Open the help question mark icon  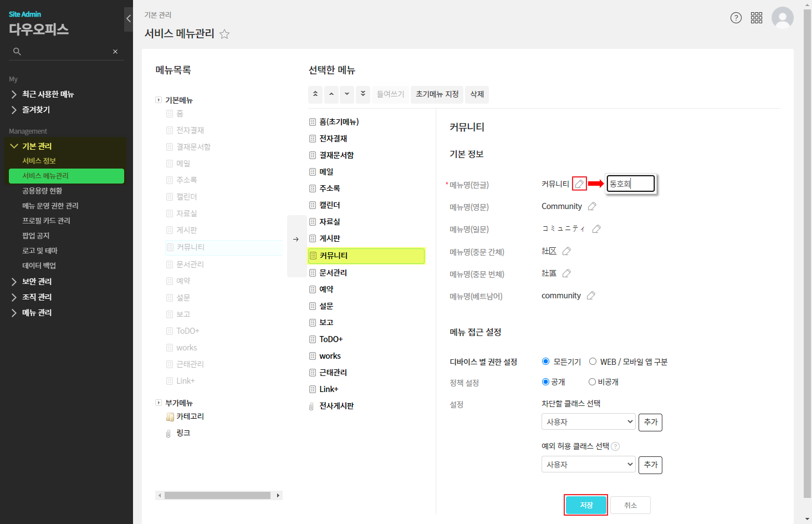[736, 18]
